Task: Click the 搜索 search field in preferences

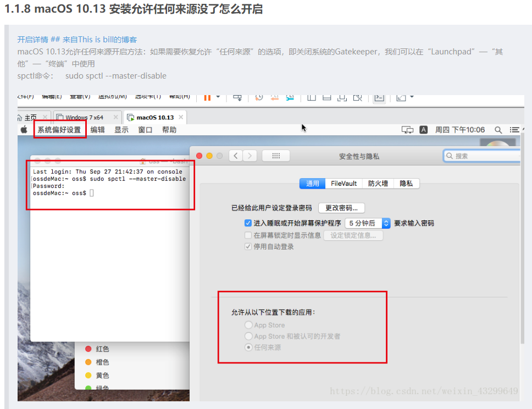Action: click(482, 156)
